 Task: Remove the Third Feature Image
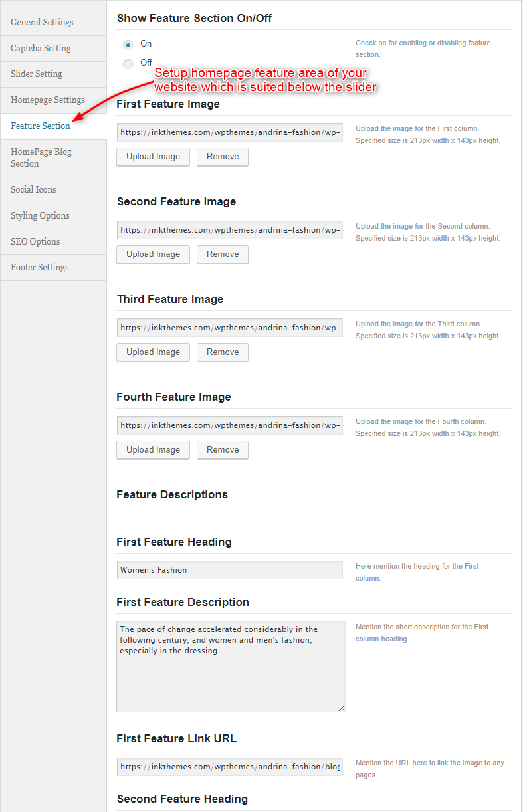223,352
